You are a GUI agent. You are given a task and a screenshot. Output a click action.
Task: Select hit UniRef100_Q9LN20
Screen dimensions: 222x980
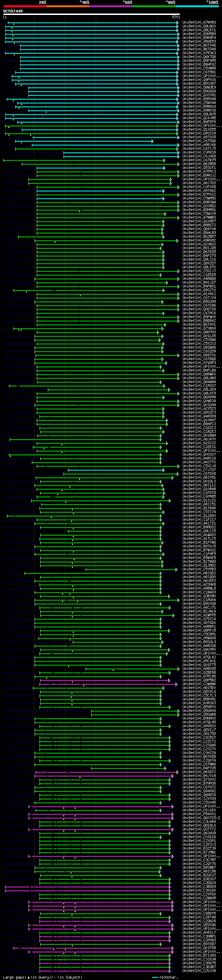(x=199, y=26)
